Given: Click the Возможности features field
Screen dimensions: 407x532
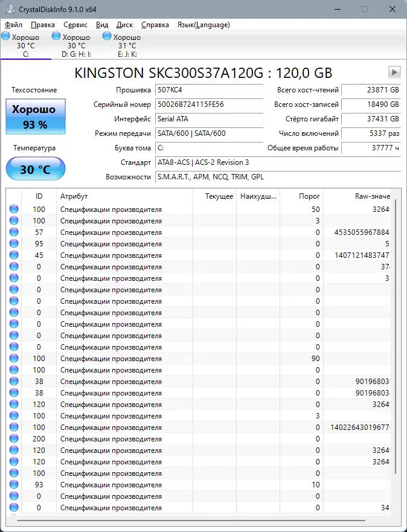Looking at the screenshot, I should [x=278, y=177].
